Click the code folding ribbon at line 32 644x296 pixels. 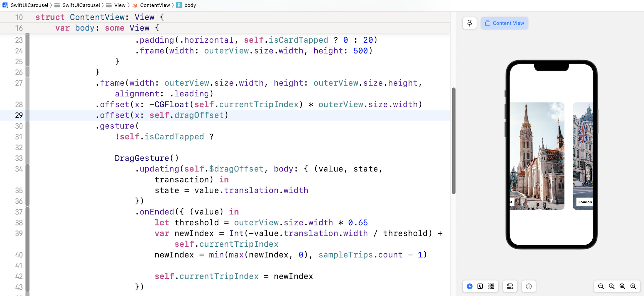pyautogui.click(x=28, y=147)
